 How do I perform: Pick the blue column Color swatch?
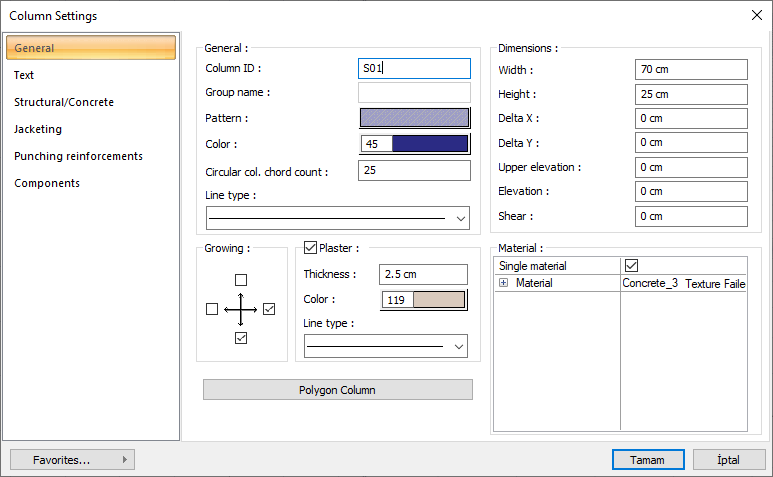click(x=430, y=144)
